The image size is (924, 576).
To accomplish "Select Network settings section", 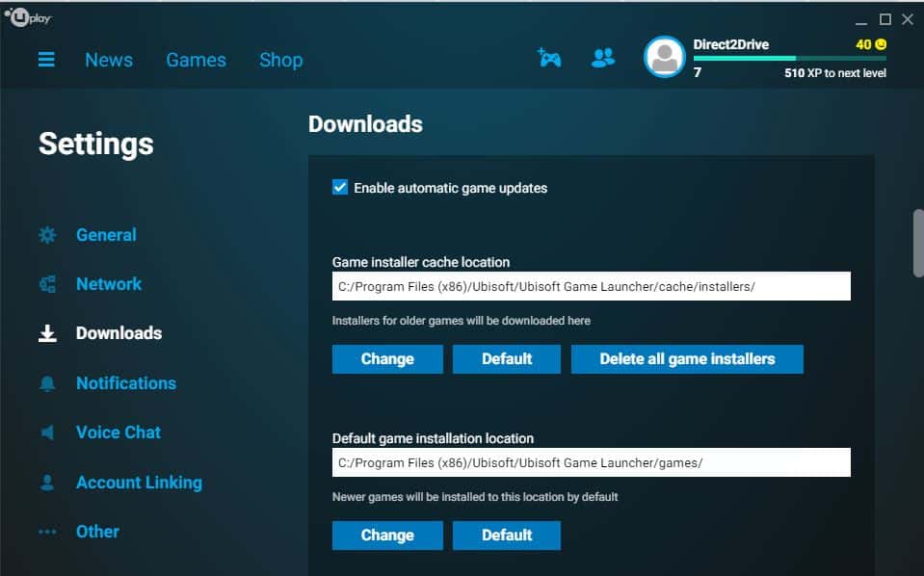I will pos(109,284).
